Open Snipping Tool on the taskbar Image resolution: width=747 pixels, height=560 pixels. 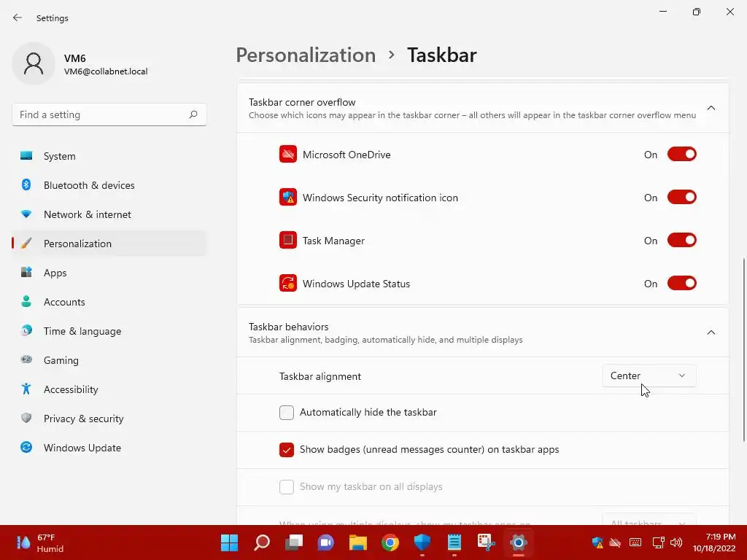tap(487, 542)
